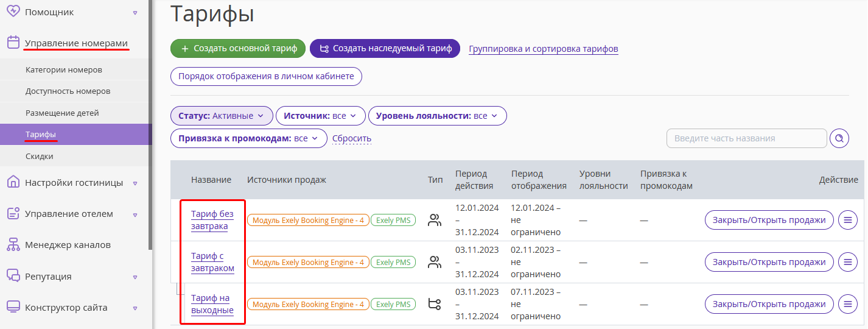Screen dimensions: 868x329
Task: Click Exely Booking Engine tag for Тариф с завтраком
Action: pyautogui.click(x=308, y=263)
